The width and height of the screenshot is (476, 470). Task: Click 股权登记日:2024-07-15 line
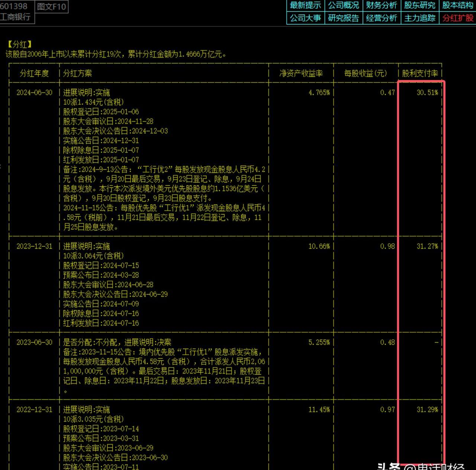(101, 266)
